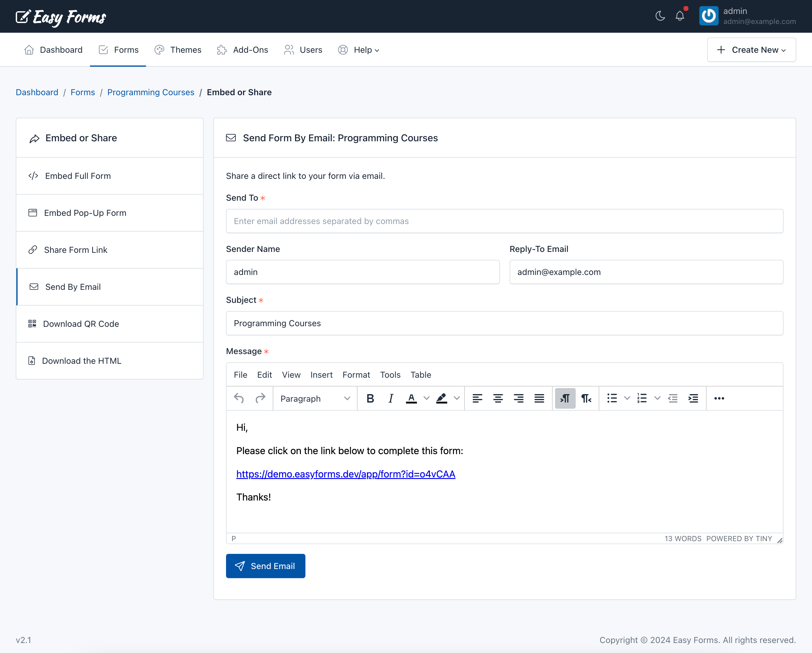The image size is (812, 653).
Task: Select Share Form Link sidebar item
Action: [x=110, y=250]
